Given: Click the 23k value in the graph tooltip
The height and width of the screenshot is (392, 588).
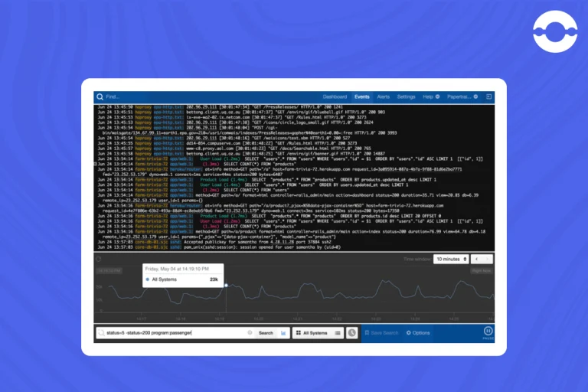Looking at the screenshot, I should click(214, 279).
